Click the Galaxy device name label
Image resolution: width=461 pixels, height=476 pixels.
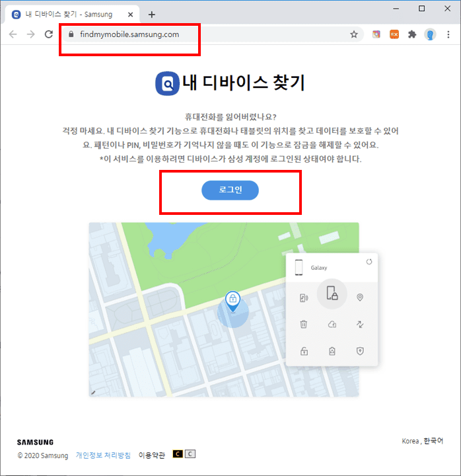tap(319, 268)
